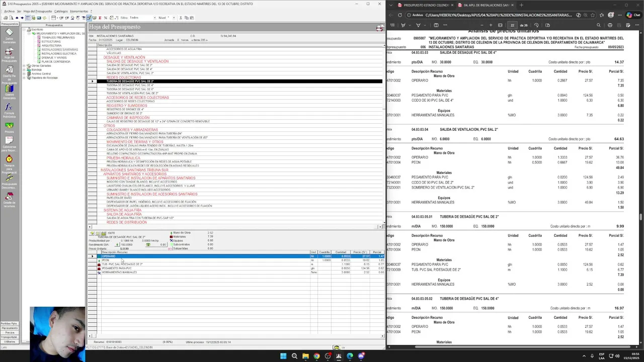Rotate the PDF page
The height and width of the screenshot is (362, 644).
click(536, 25)
